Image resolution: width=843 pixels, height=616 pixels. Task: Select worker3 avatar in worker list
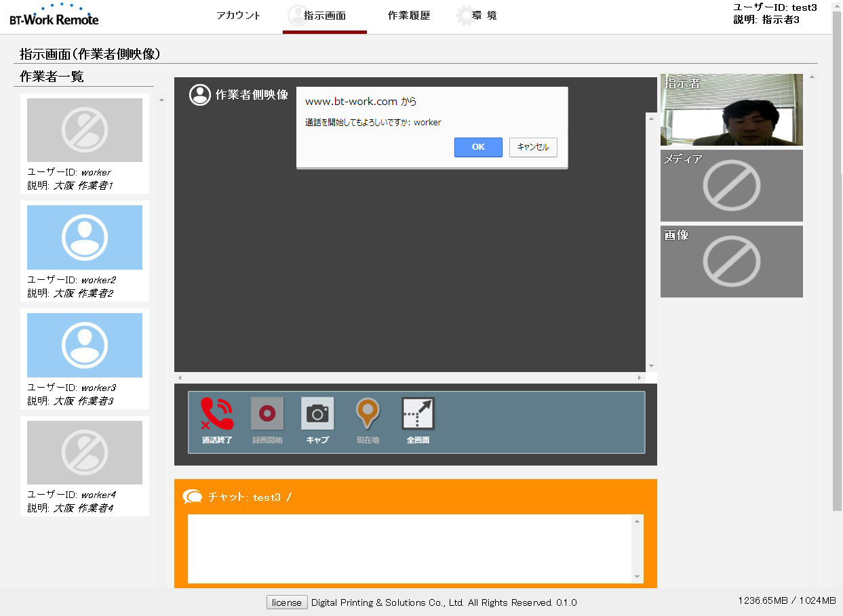[x=85, y=345]
